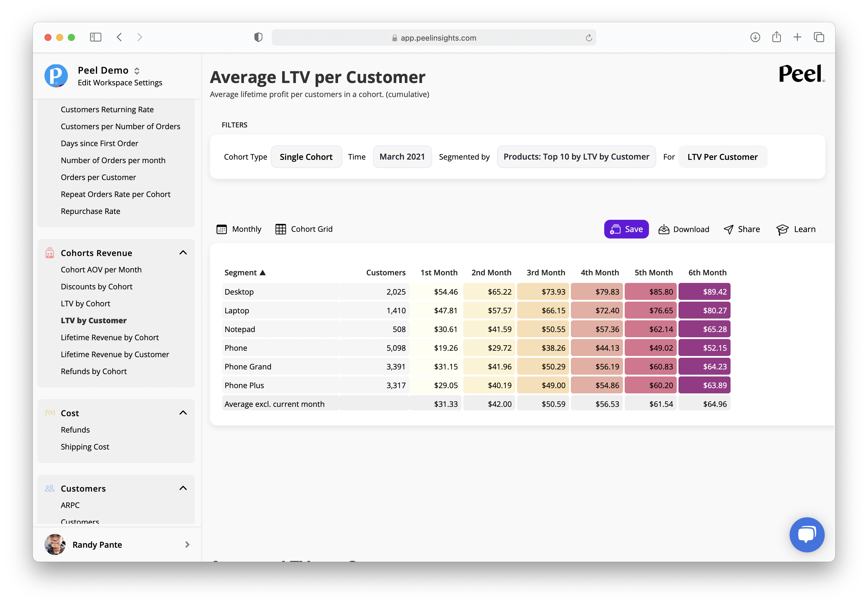Click the Download tray icon
This screenshot has width=868, height=605.
click(664, 229)
